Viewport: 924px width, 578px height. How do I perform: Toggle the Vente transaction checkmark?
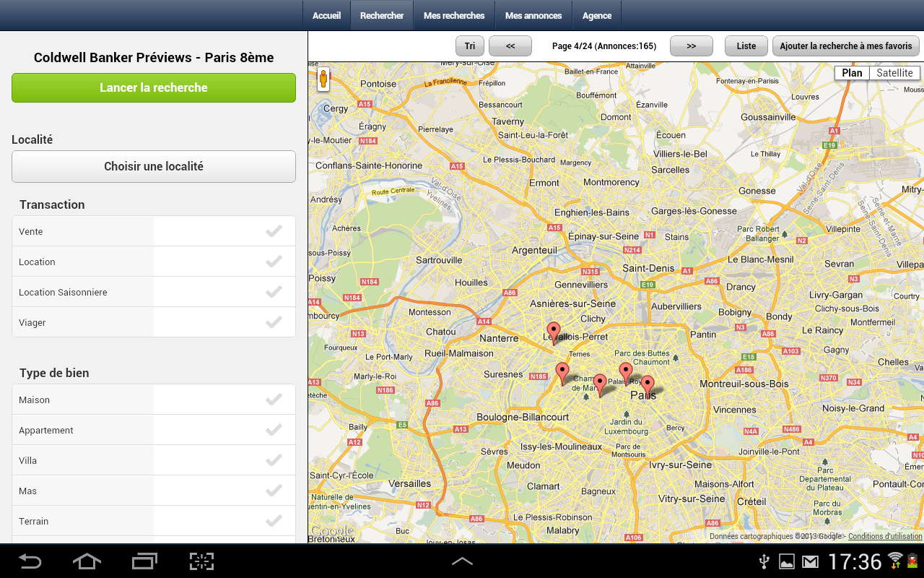(x=274, y=231)
